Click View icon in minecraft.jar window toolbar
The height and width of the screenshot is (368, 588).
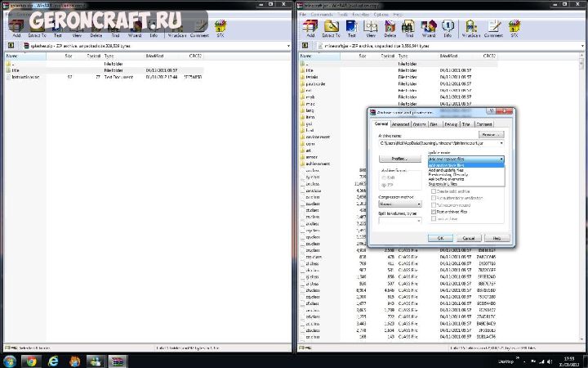click(371, 29)
